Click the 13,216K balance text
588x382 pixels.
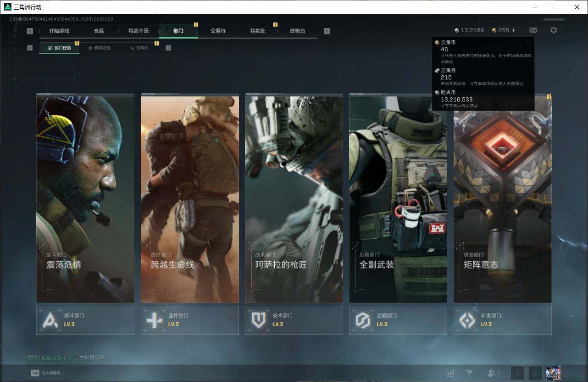pos(473,30)
